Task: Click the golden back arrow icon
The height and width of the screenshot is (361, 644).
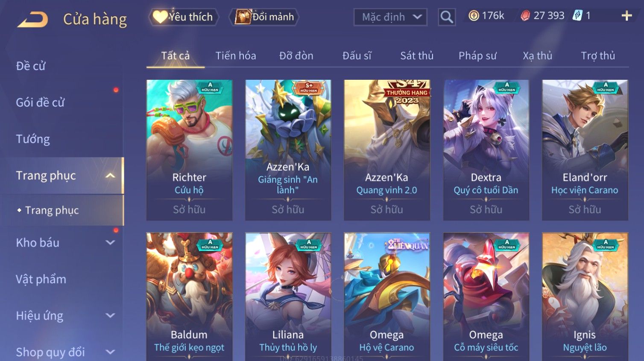Action: [x=32, y=20]
